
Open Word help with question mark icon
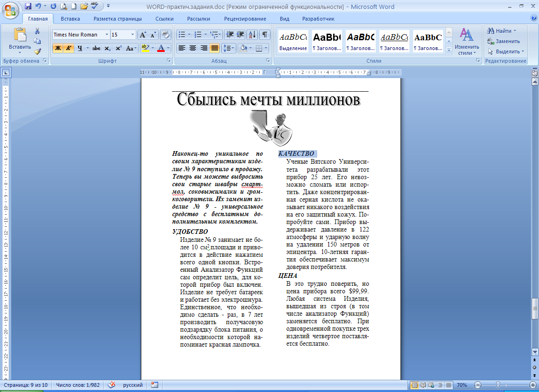pos(534,18)
